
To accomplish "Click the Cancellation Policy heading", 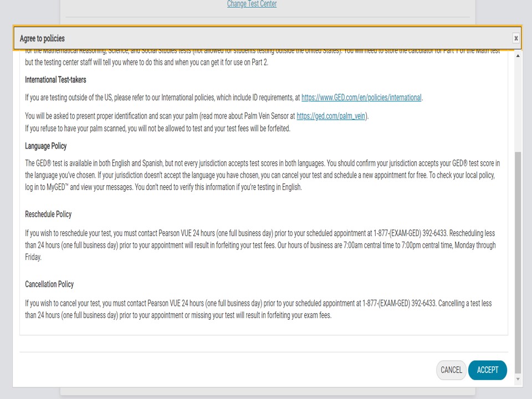I will pos(49,284).
